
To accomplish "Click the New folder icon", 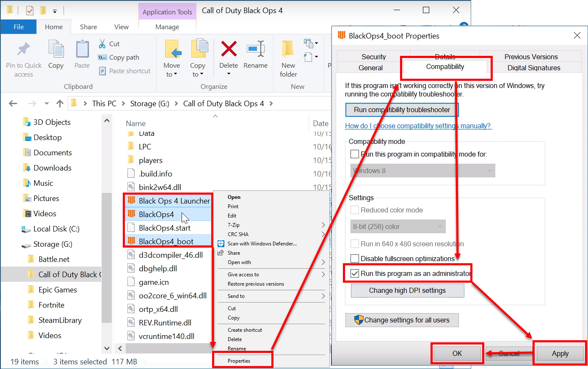I will (288, 49).
